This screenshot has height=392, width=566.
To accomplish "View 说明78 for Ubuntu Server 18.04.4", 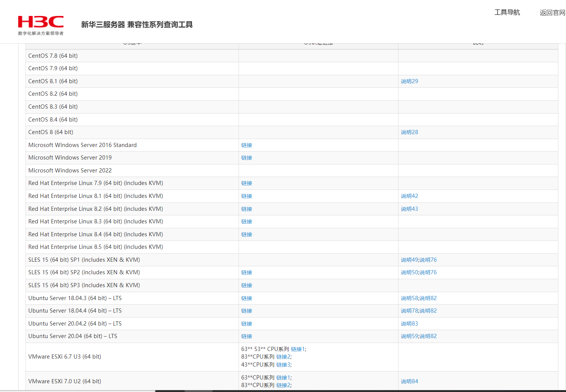I will click(409, 311).
